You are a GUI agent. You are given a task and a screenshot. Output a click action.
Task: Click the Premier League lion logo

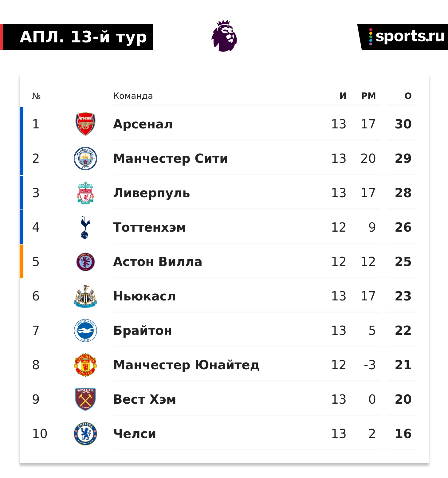click(x=224, y=36)
